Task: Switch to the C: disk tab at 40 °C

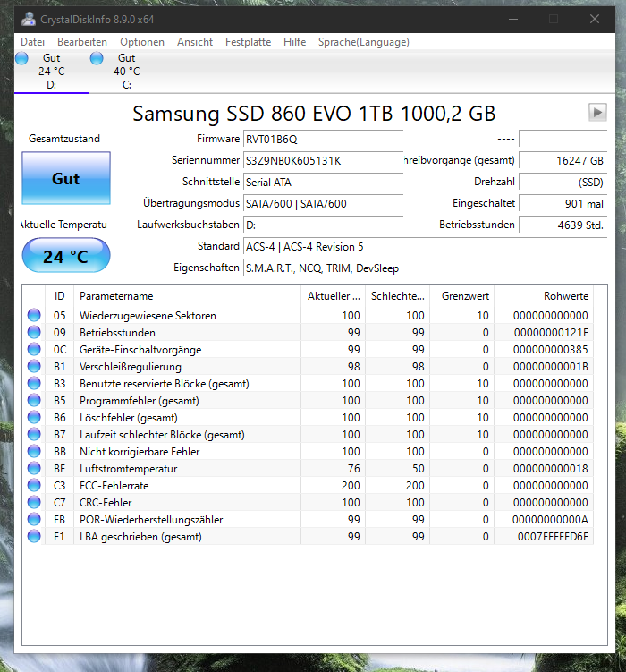Action: click(x=127, y=72)
